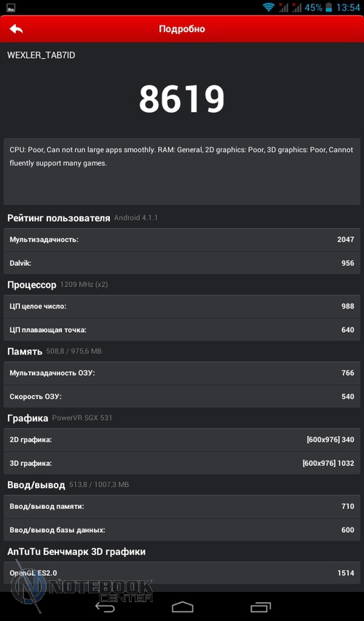Tap the Android back navigation button
364x621 pixels.
(106, 606)
